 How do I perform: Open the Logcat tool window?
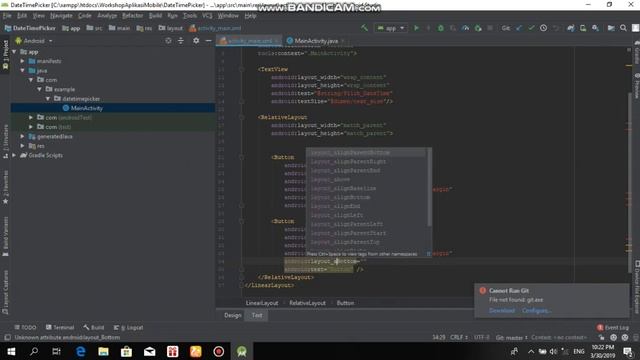128,327
